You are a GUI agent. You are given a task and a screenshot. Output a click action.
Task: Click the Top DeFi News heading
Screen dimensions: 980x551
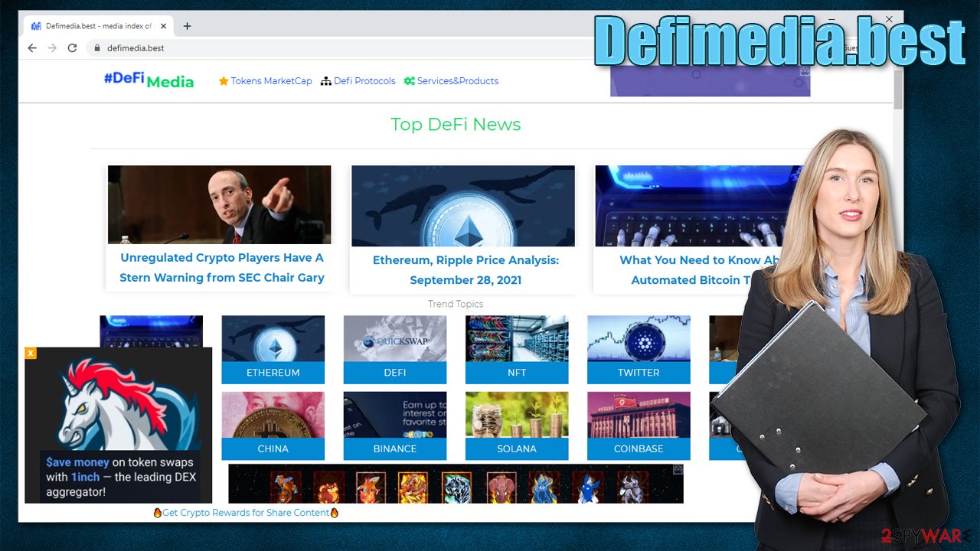point(456,124)
